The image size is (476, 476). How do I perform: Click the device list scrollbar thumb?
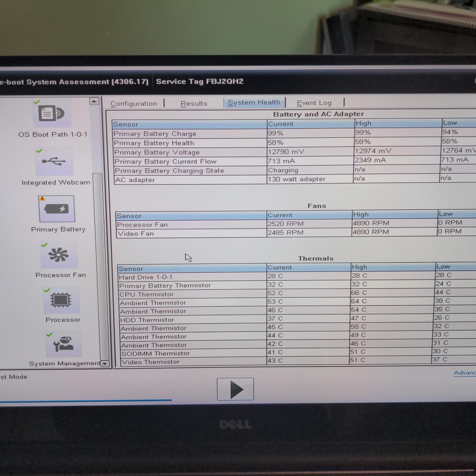click(x=101, y=266)
